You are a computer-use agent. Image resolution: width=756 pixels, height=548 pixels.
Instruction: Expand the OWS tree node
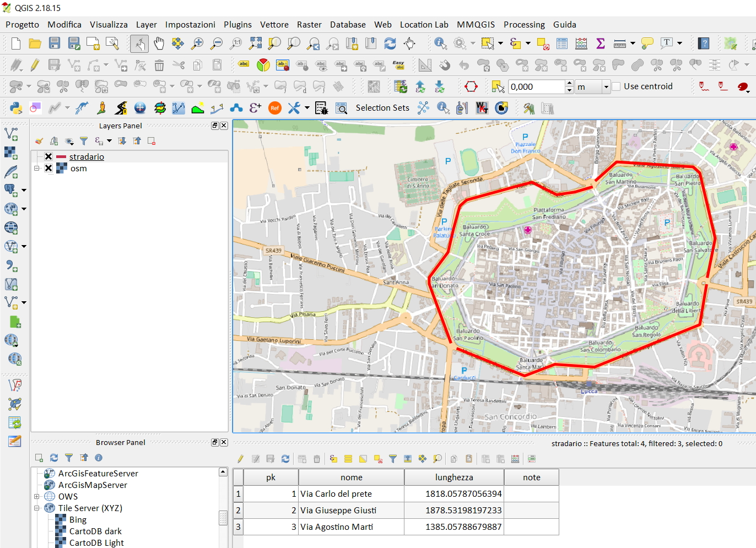tap(37, 496)
